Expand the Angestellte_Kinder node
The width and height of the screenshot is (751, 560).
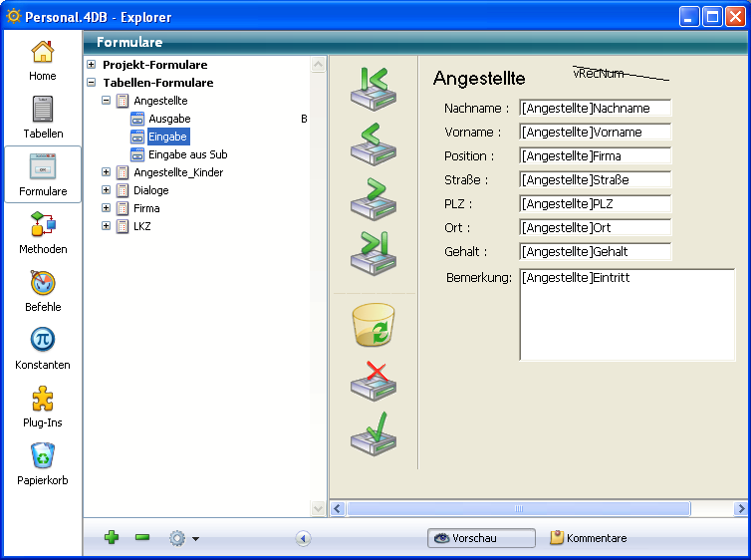[107, 172]
